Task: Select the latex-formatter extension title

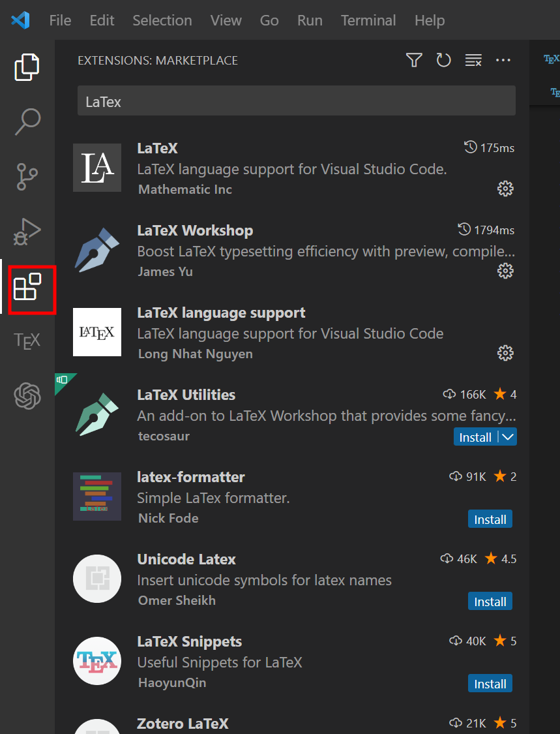Action: [x=191, y=477]
